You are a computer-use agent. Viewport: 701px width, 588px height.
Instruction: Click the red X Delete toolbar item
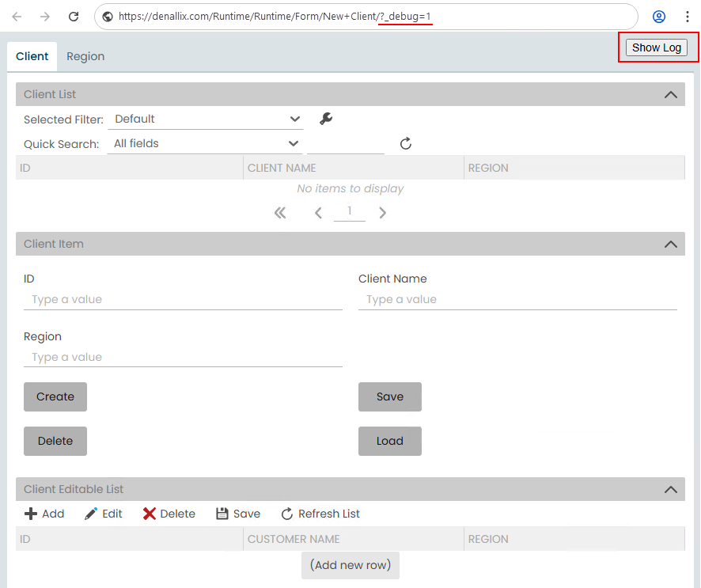click(x=169, y=514)
